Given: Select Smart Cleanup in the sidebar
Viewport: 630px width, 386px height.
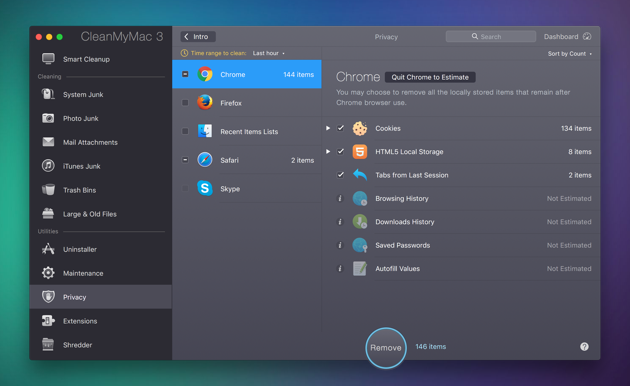Looking at the screenshot, I should pos(100,59).
